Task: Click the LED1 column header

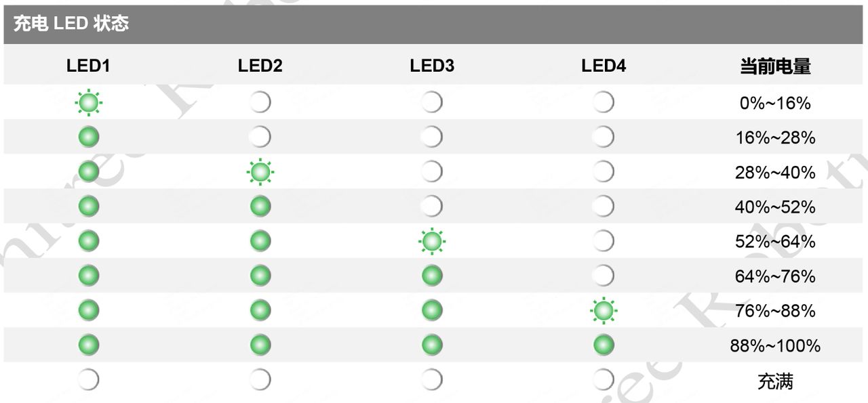Action: (88, 66)
